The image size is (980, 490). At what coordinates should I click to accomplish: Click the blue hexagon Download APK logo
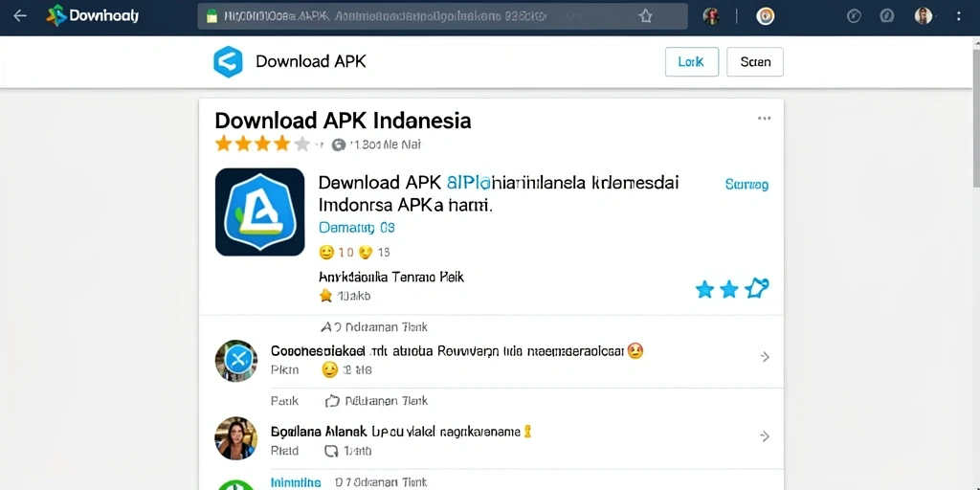(x=228, y=62)
